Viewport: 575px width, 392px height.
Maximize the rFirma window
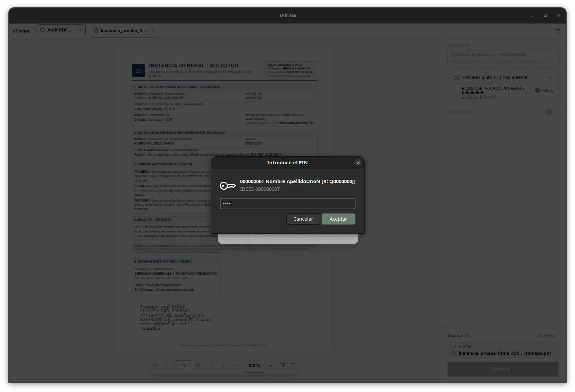tap(545, 15)
